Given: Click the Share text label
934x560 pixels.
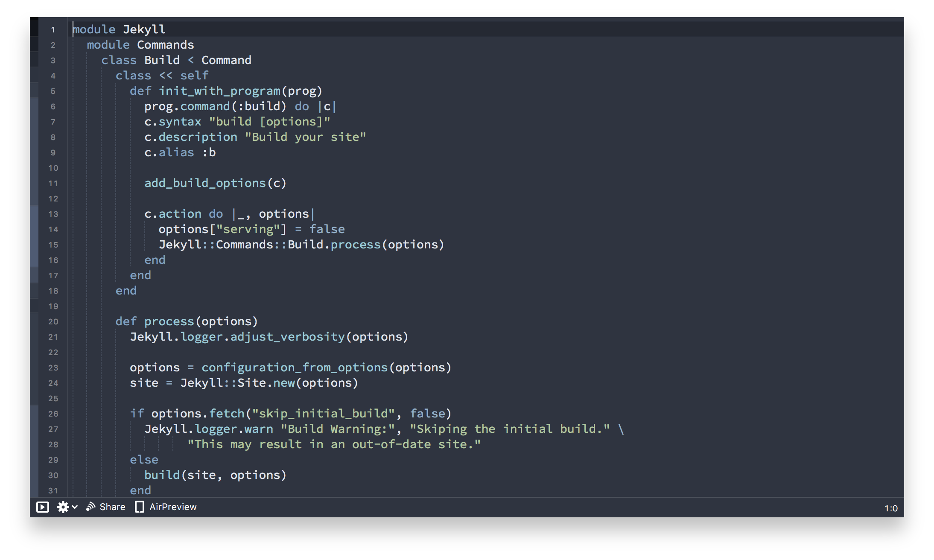Looking at the screenshot, I should (x=112, y=507).
